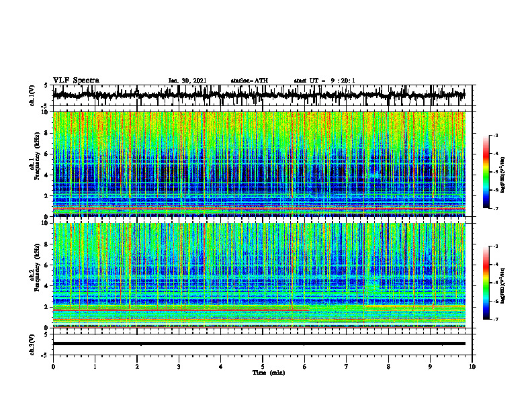The height and width of the screenshot is (411, 532).
Task: Click the ch.1 spectrogram color bar
Action: coord(486,172)
